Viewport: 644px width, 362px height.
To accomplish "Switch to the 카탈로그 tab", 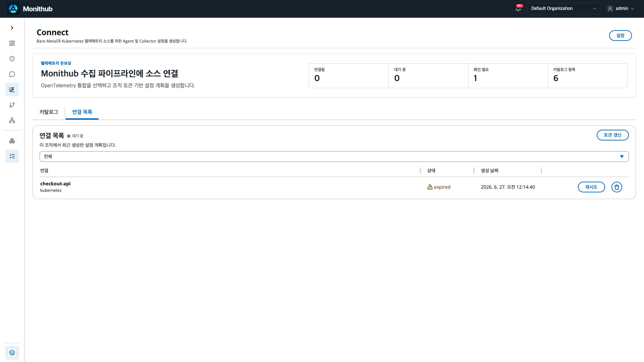I will click(x=49, y=112).
